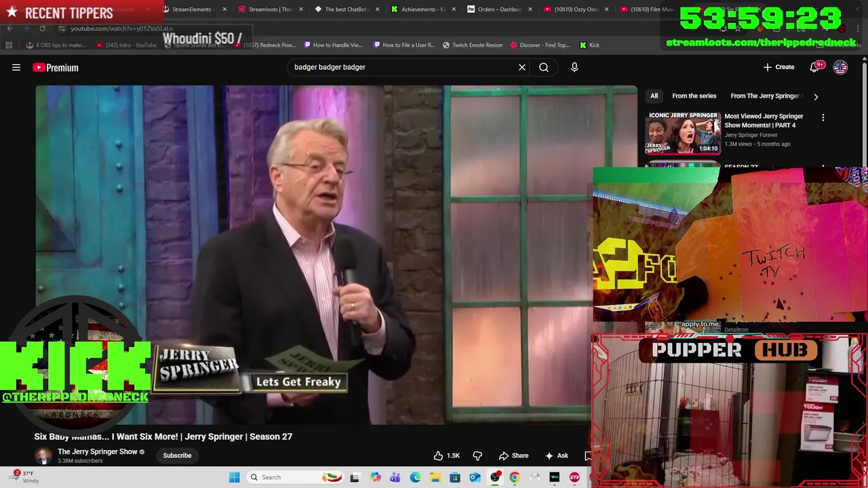The image size is (868, 488).
Task: Open the Chrome apps grid in bookmarks bar
Action: coord(9,45)
